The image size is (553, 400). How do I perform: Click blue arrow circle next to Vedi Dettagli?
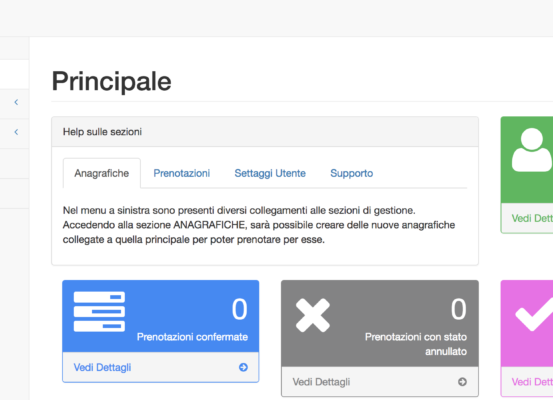point(243,367)
